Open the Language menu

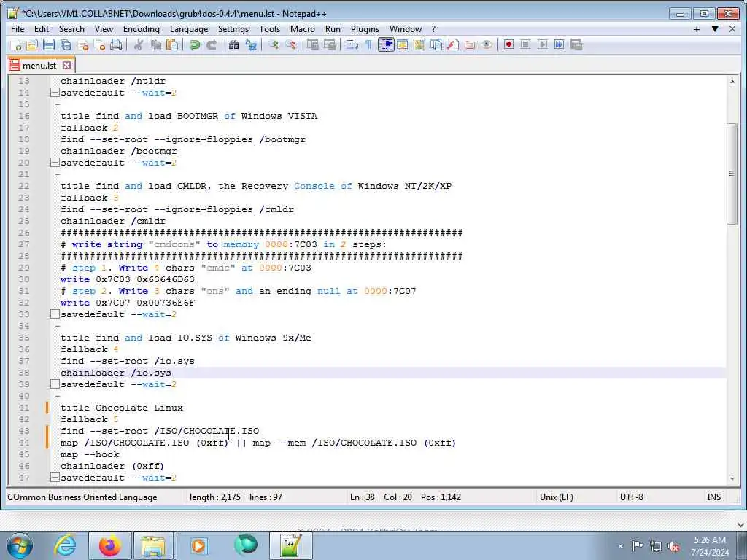point(189,29)
